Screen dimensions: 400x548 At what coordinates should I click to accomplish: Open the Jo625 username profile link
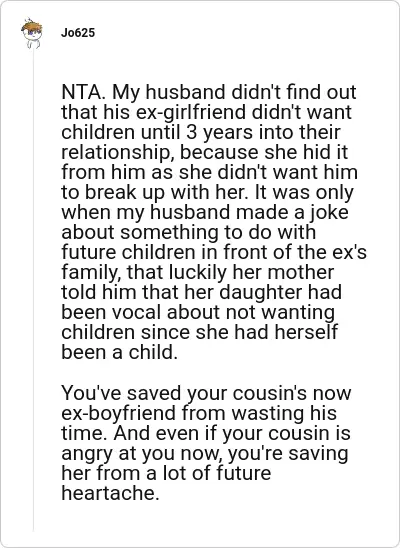[78, 33]
